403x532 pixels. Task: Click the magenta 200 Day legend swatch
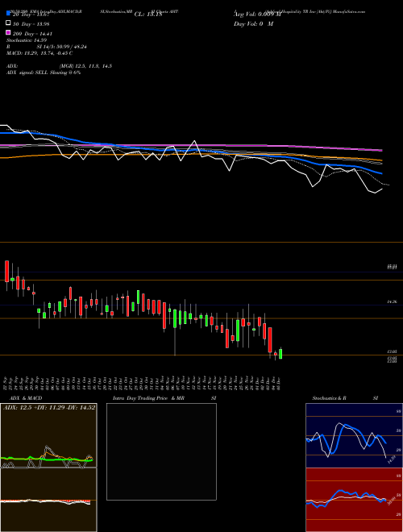click(x=9, y=32)
